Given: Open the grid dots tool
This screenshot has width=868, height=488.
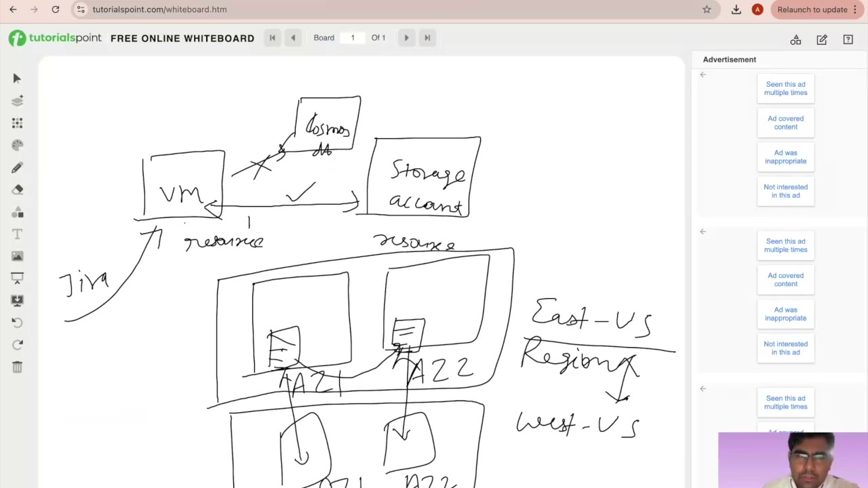Looking at the screenshot, I should point(17,123).
